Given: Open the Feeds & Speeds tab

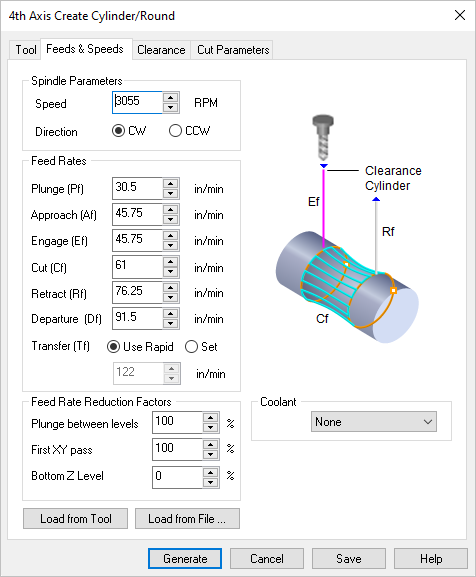Looking at the screenshot, I should [85, 49].
